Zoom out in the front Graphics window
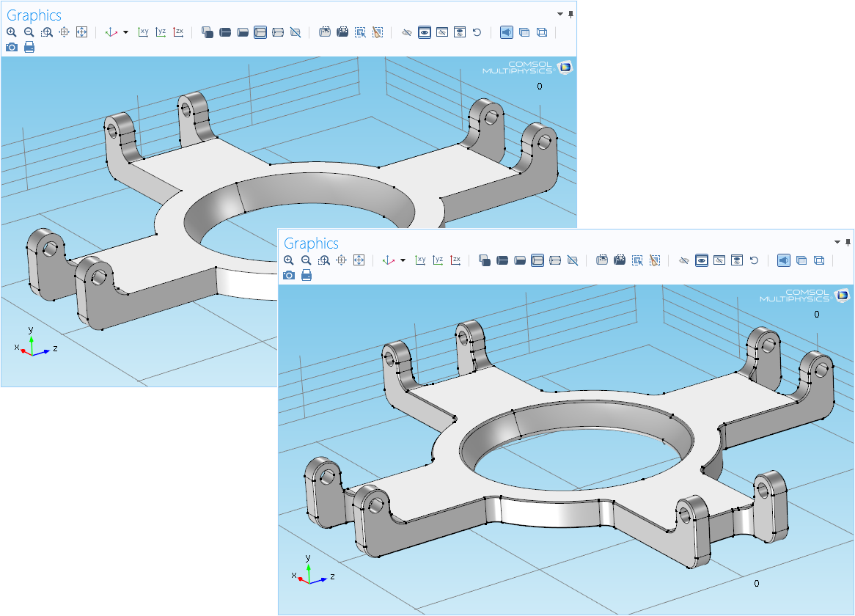The image size is (855, 616). [x=307, y=260]
